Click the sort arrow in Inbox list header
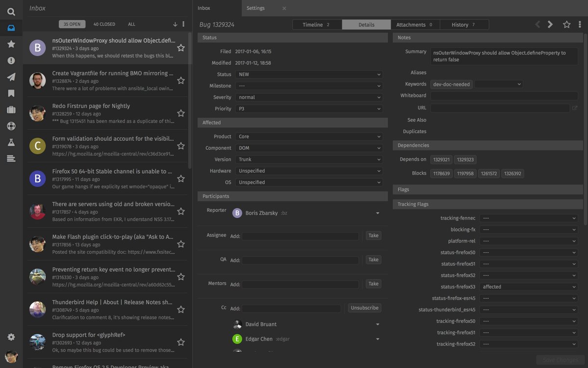The width and height of the screenshot is (588, 368). 175,24
